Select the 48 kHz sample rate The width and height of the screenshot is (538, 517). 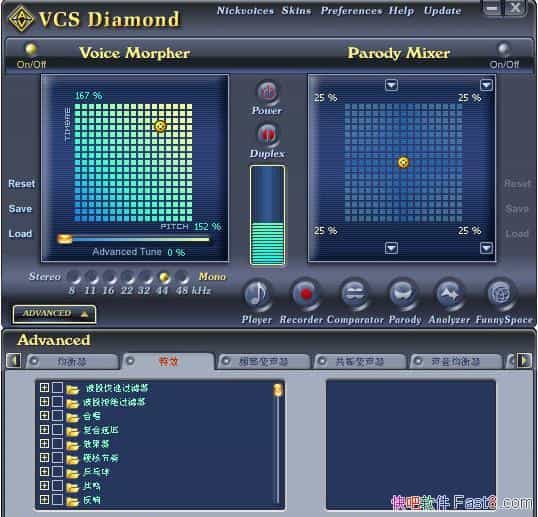click(182, 277)
